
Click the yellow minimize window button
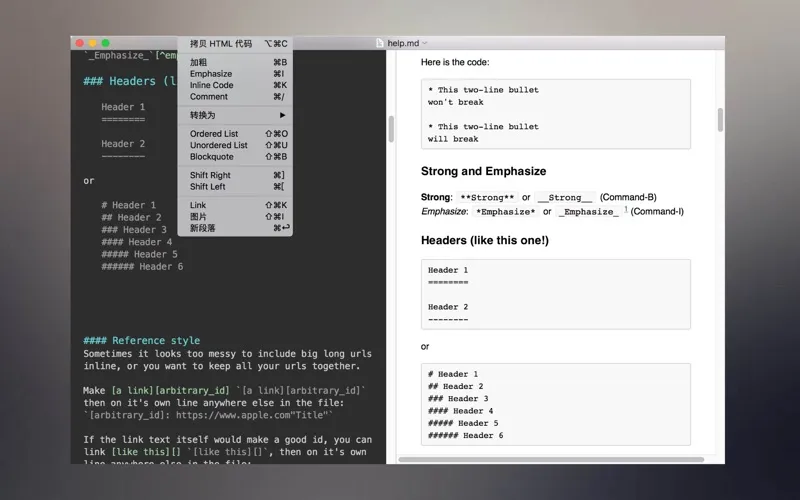coord(92,43)
